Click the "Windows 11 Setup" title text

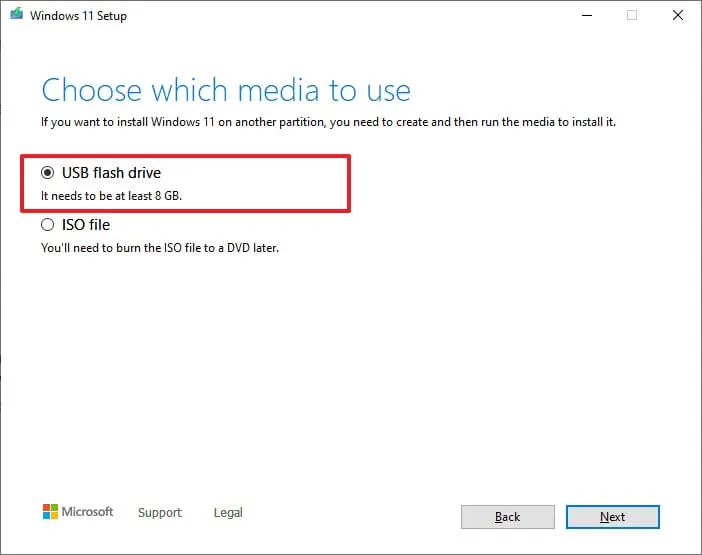coord(78,16)
